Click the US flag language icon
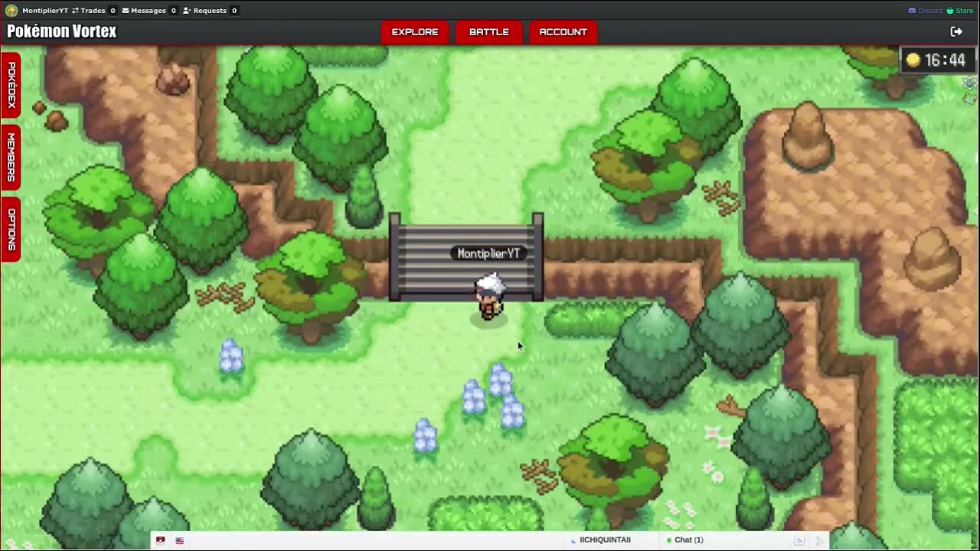Screen dimensions: 980x551 tap(180, 540)
